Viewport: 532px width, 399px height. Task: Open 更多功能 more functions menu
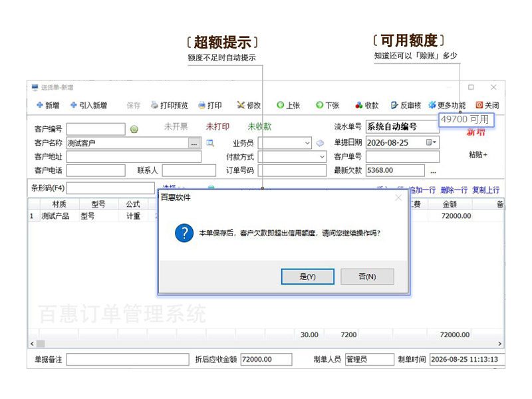click(447, 106)
